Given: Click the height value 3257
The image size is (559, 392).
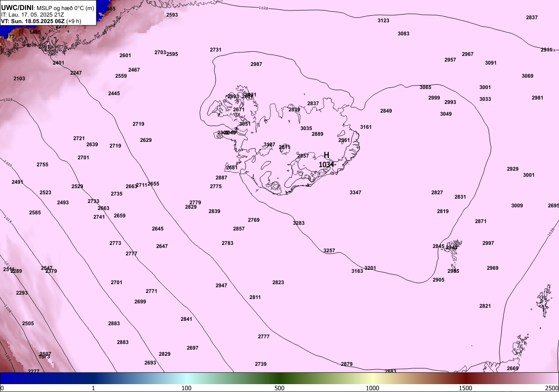Looking at the screenshot, I should (x=329, y=251).
